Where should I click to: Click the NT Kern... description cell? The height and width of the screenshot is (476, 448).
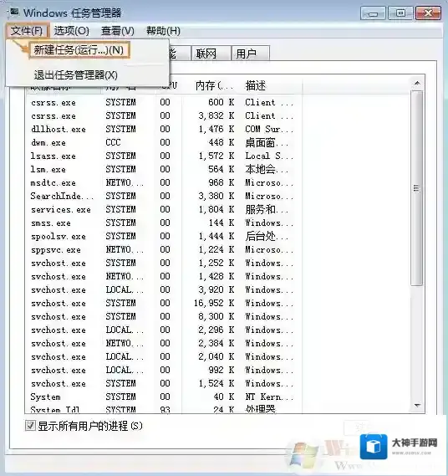[x=269, y=397]
